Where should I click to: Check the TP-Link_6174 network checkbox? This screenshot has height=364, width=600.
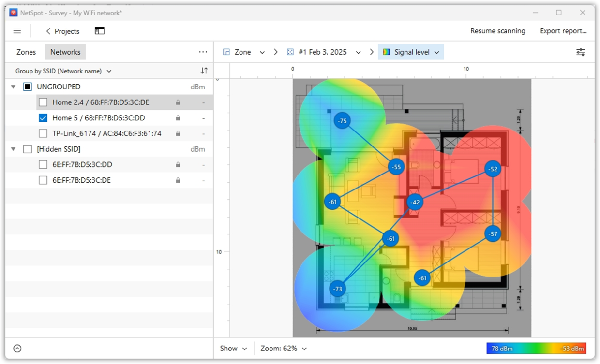coord(43,133)
